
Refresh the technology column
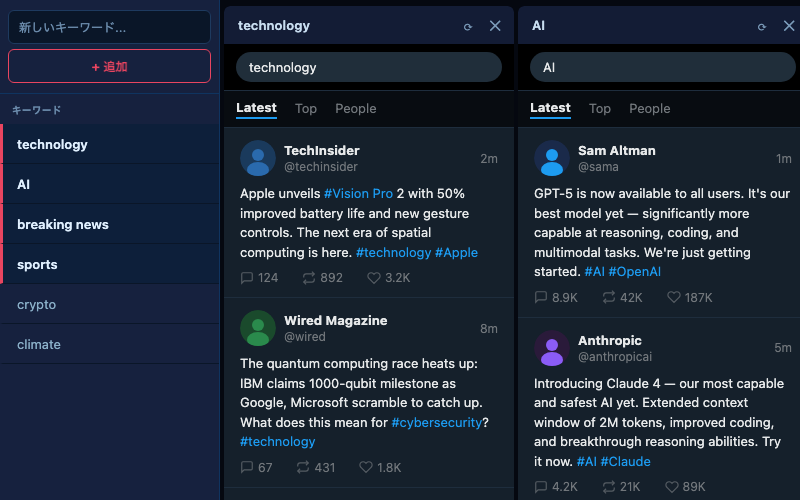pyautogui.click(x=467, y=27)
